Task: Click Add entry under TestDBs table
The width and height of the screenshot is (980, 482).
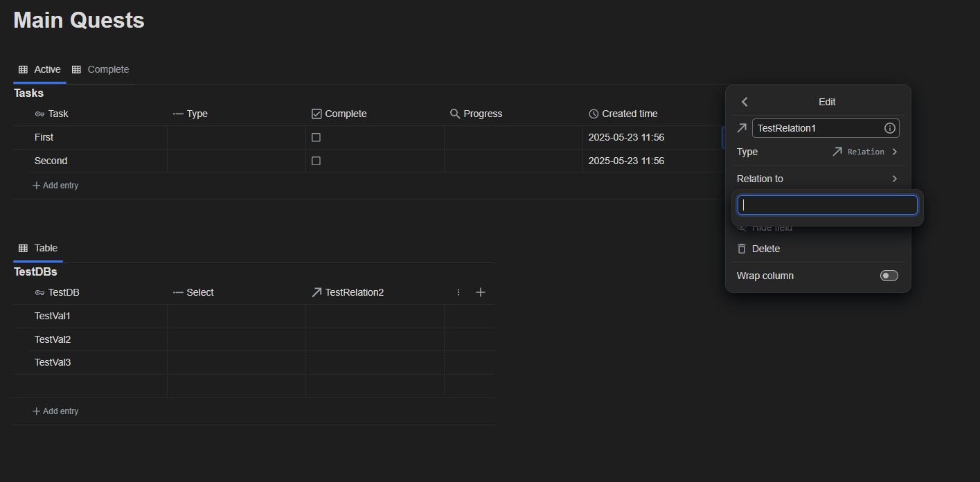Action: [55, 411]
